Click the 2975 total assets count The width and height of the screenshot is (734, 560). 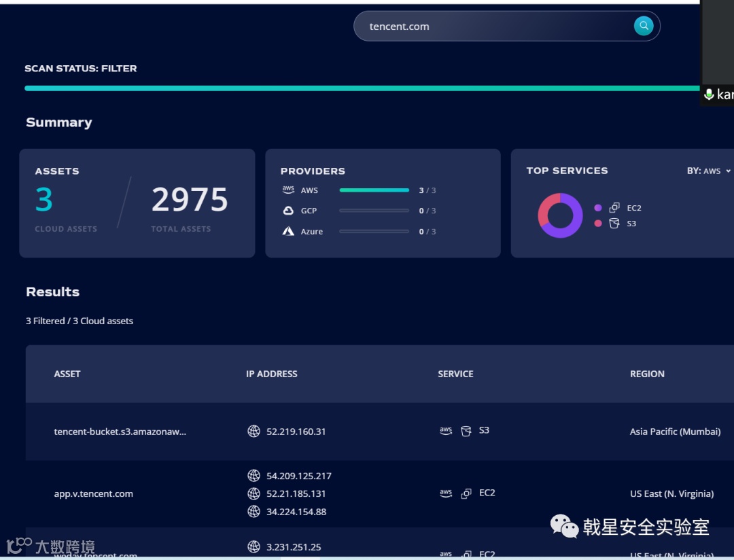pyautogui.click(x=190, y=199)
